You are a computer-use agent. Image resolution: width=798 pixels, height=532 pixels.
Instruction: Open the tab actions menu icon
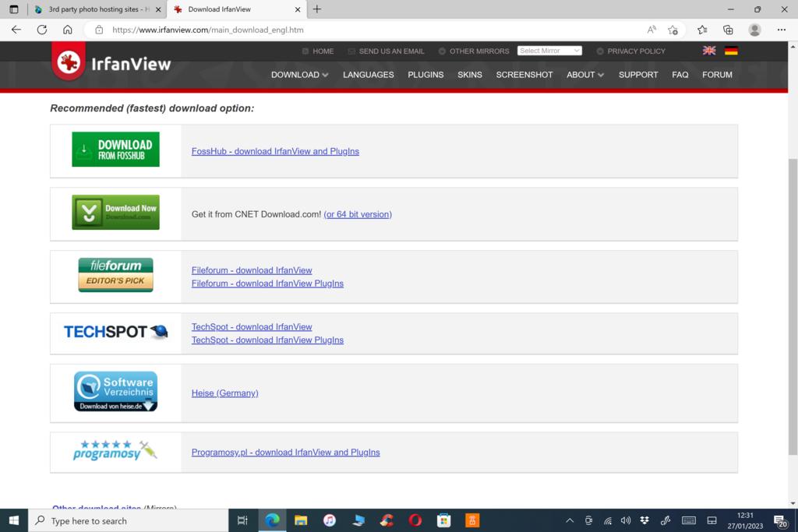point(14,9)
